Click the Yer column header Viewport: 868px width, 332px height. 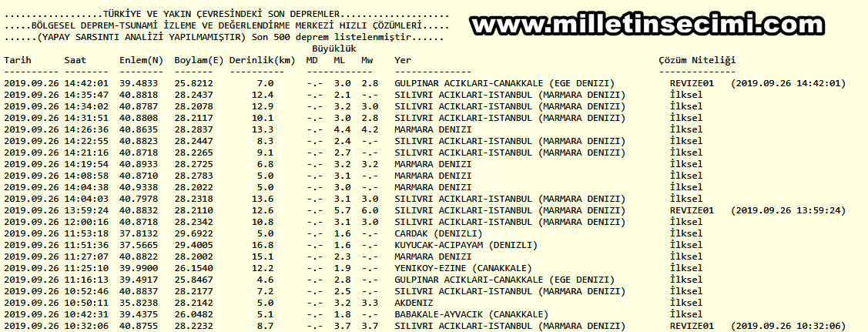(x=403, y=60)
